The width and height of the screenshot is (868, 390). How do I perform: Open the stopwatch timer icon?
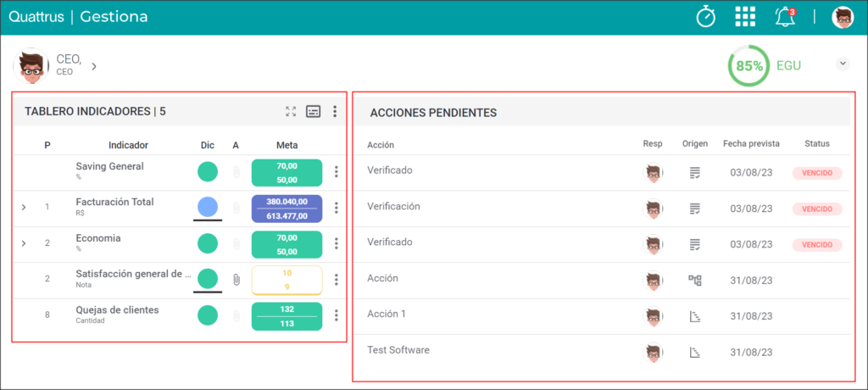tap(706, 17)
